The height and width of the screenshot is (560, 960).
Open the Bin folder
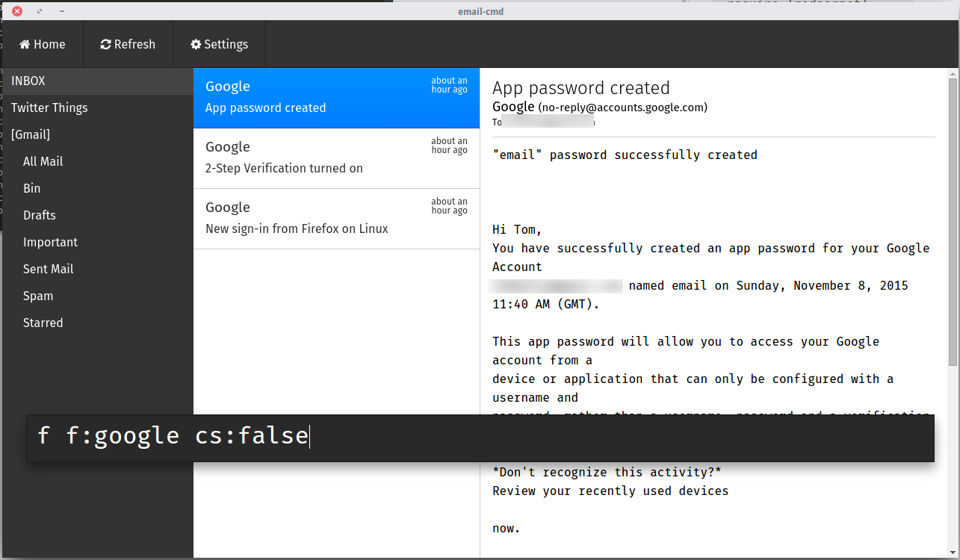(x=97, y=188)
